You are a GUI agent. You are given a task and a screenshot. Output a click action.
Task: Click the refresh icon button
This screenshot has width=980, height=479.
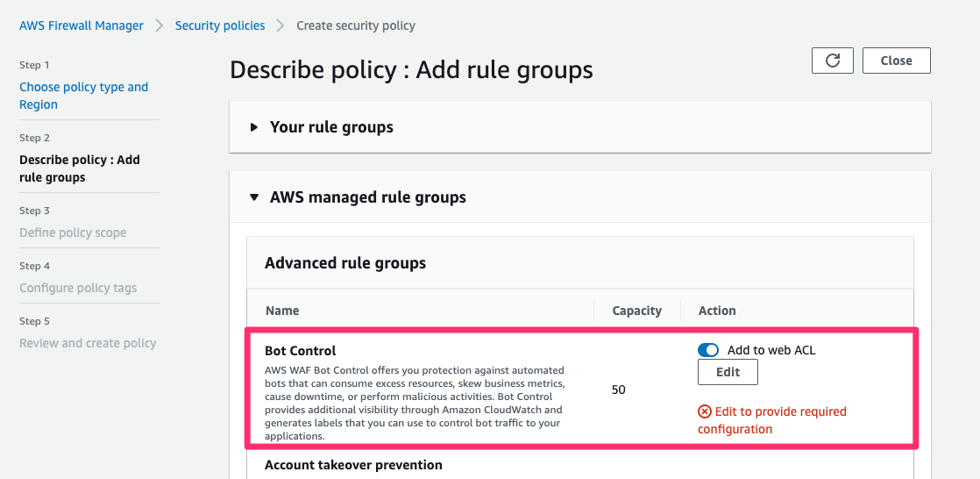pyautogui.click(x=833, y=61)
